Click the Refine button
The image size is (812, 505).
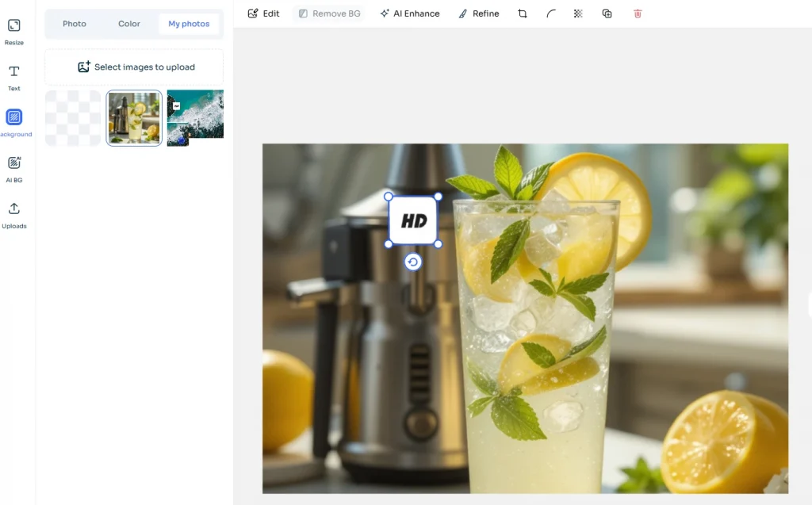click(x=479, y=13)
